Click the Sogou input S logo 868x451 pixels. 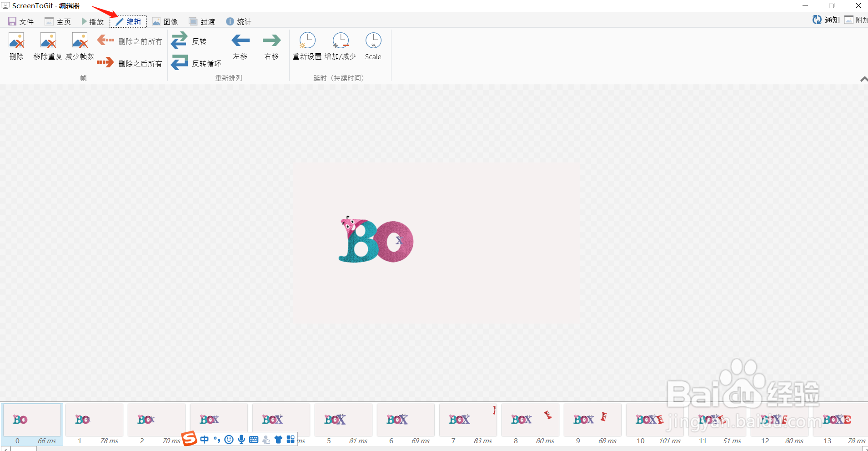pos(189,439)
